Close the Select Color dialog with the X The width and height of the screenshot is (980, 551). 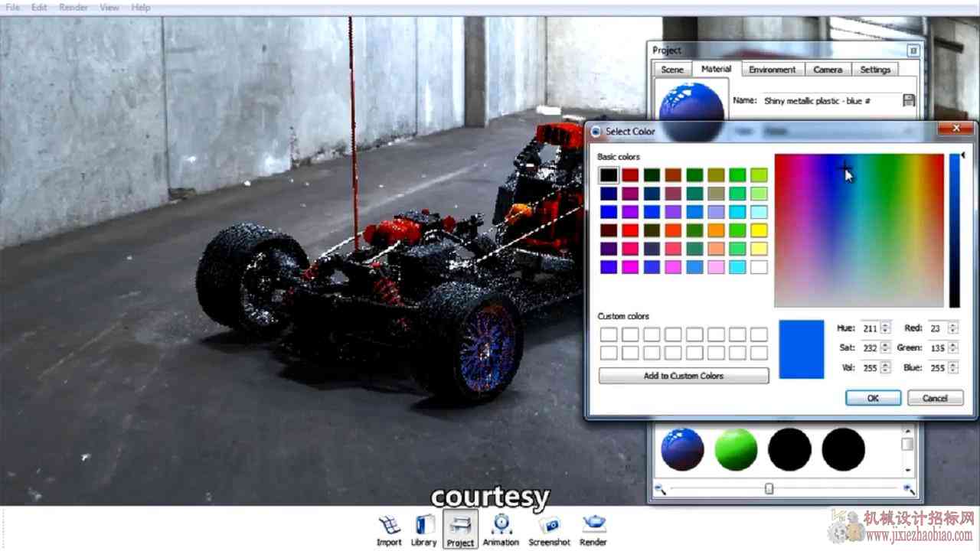click(955, 129)
